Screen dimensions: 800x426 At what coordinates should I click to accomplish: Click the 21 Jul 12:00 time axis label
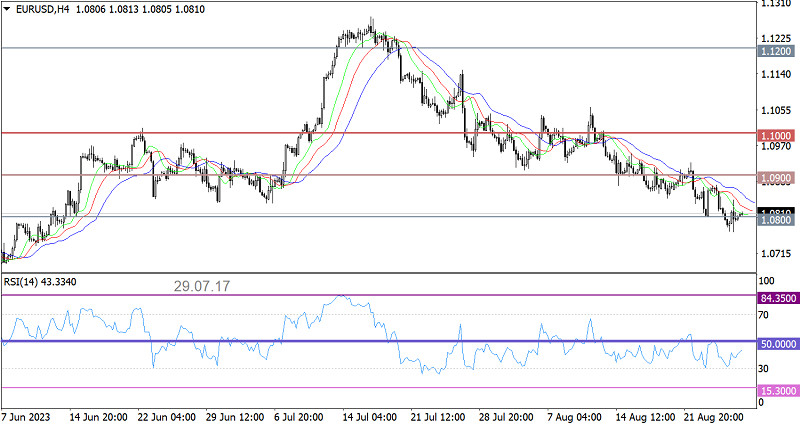click(438, 417)
